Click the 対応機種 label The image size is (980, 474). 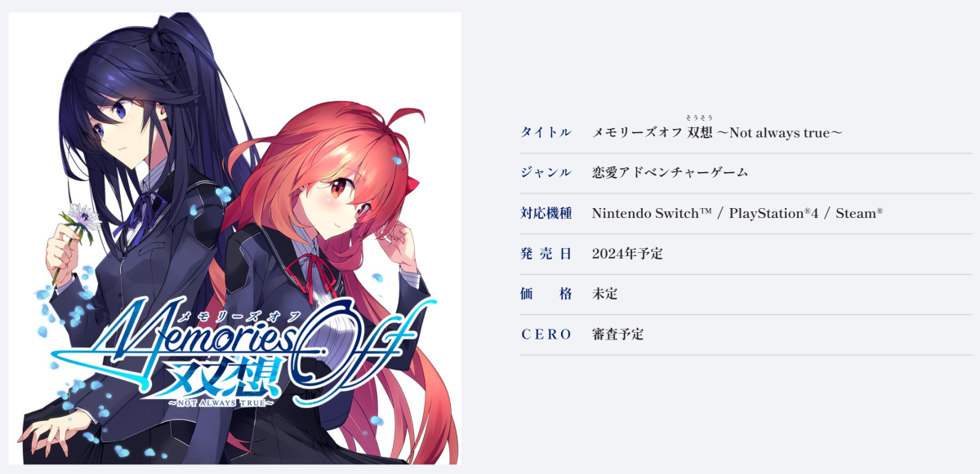point(546,214)
